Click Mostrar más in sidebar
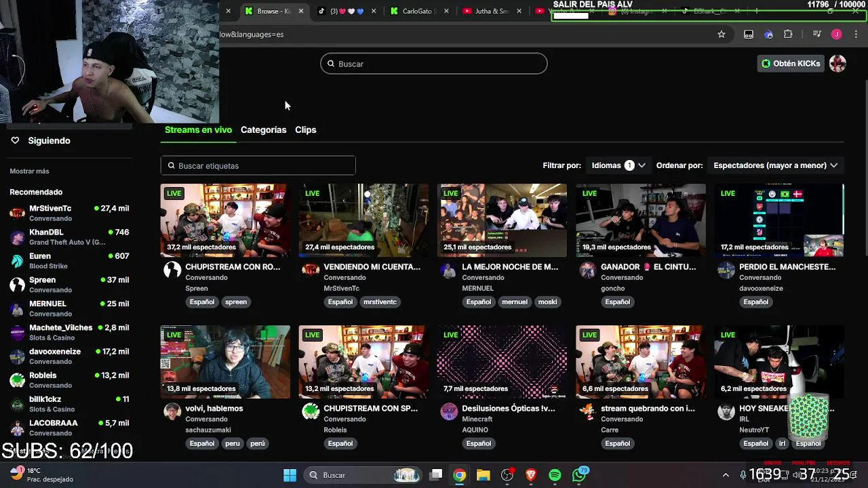Screen dimensions: 868x488 [29, 171]
